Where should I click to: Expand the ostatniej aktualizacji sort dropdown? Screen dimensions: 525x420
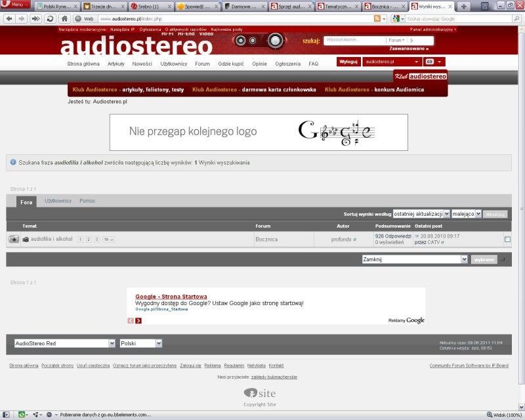tap(421, 214)
